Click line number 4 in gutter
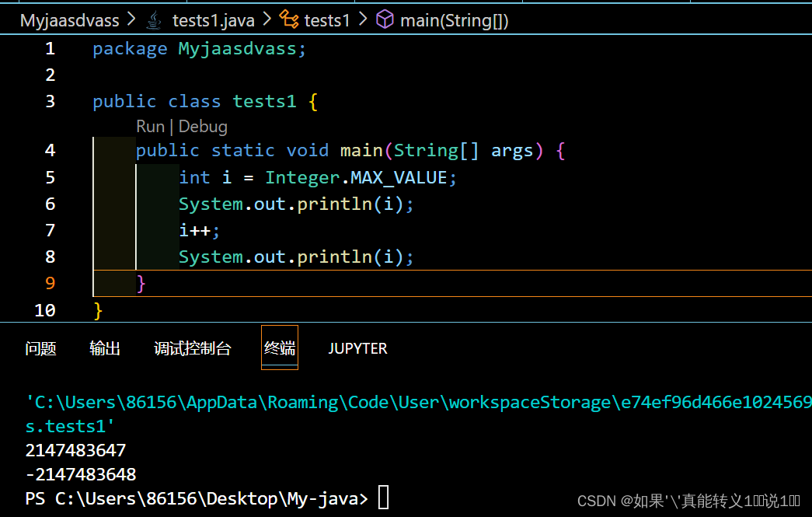 point(51,150)
